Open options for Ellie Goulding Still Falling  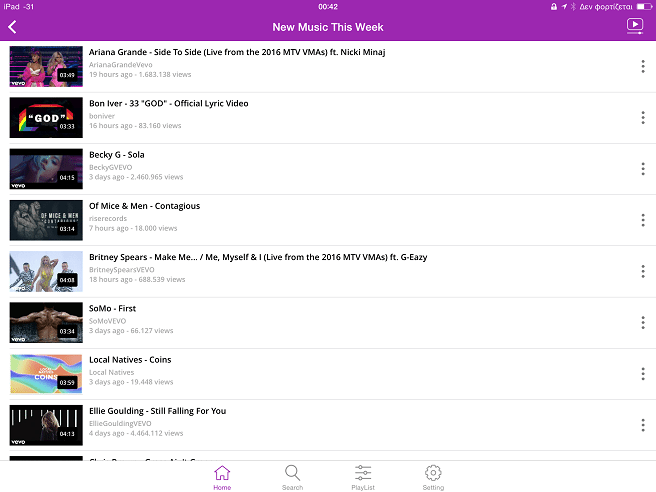click(643, 425)
